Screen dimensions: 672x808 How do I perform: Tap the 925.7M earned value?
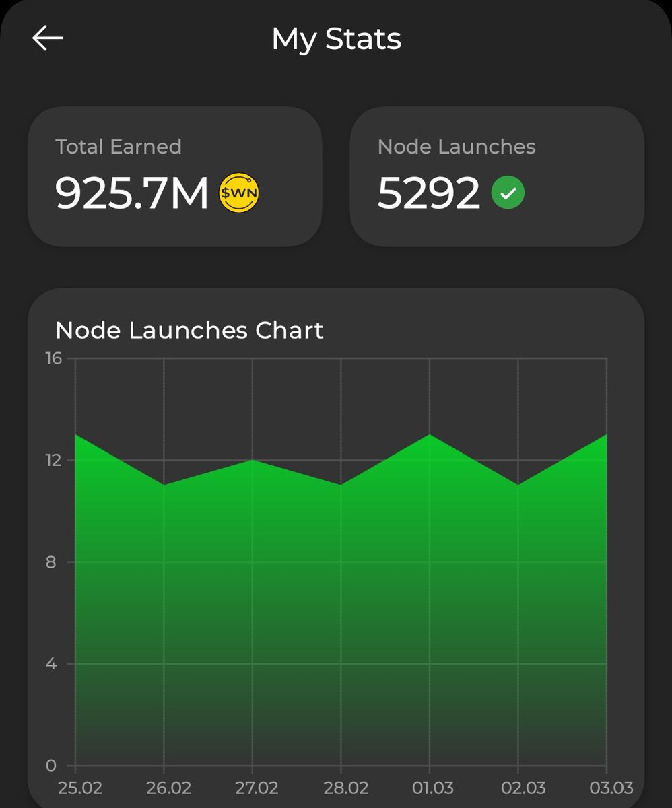132,194
